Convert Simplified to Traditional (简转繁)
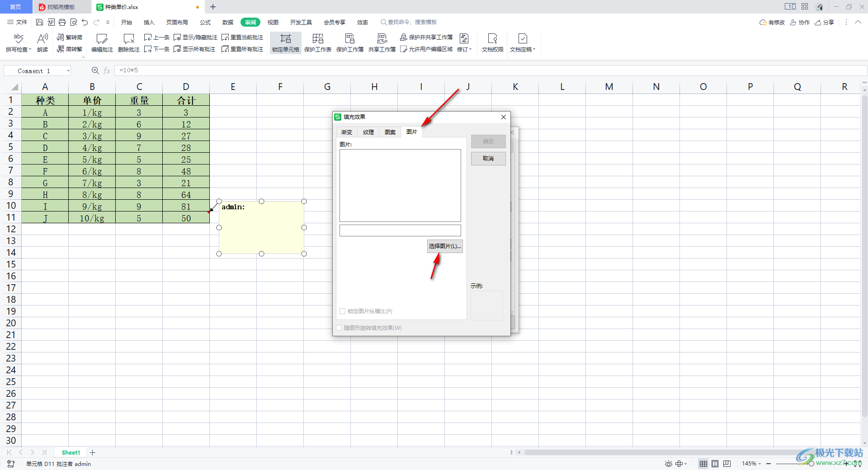 tap(70, 49)
